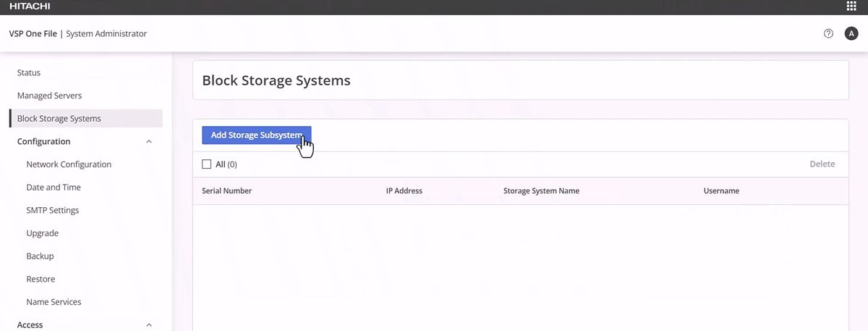Sort by IP Address column

[404, 191]
